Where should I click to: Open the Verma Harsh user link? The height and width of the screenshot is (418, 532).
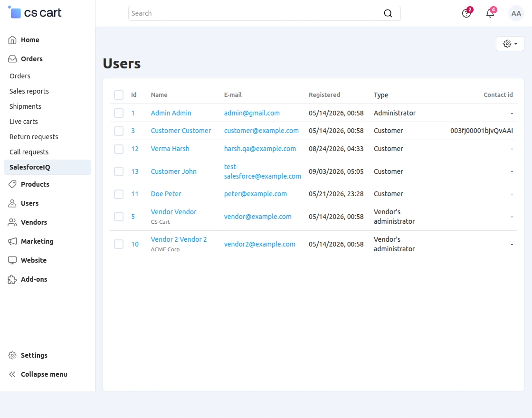pyautogui.click(x=170, y=149)
